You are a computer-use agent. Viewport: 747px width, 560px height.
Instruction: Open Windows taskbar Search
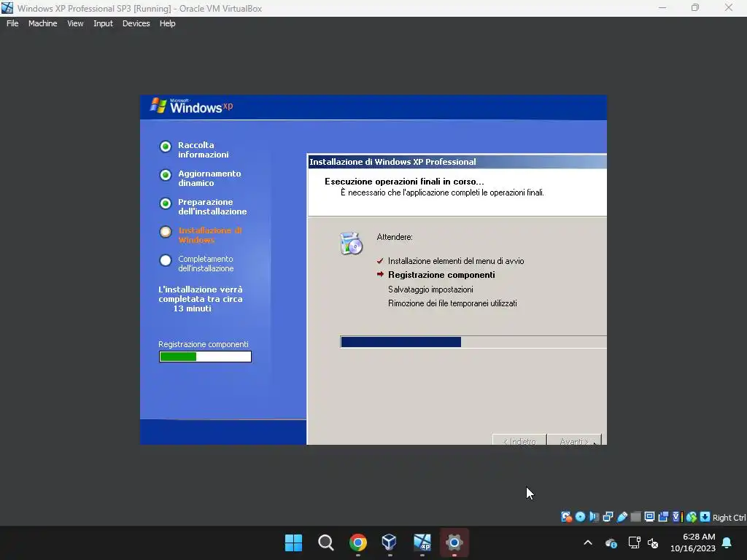click(x=326, y=542)
